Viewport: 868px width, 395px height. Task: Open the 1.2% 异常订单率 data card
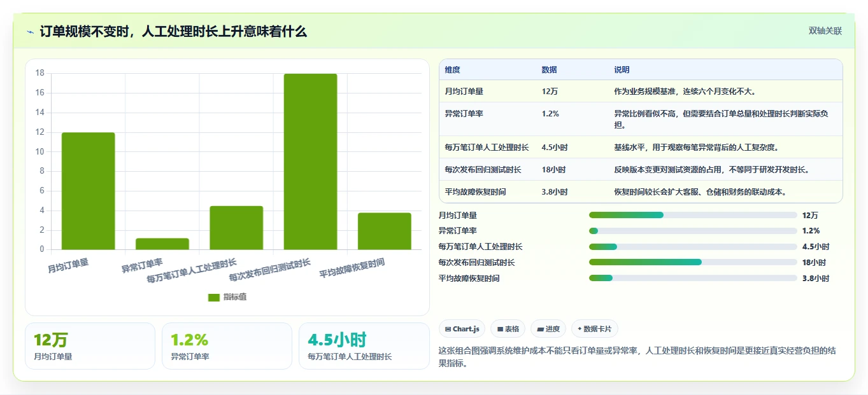227,346
